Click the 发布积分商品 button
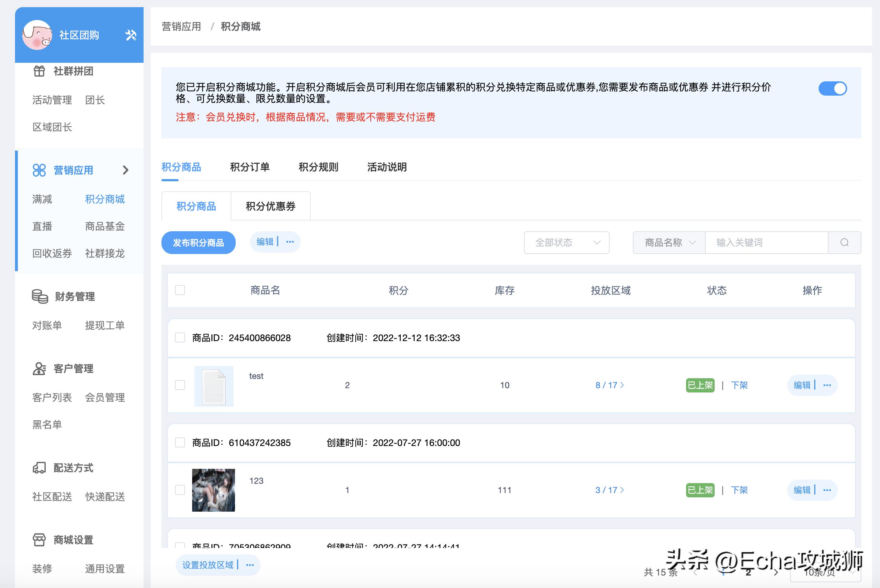 [x=198, y=243]
